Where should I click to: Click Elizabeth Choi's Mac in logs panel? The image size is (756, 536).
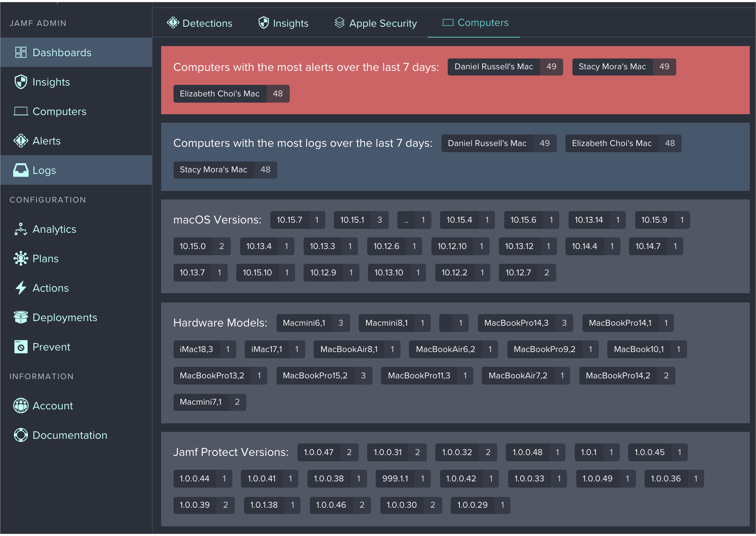[623, 143]
